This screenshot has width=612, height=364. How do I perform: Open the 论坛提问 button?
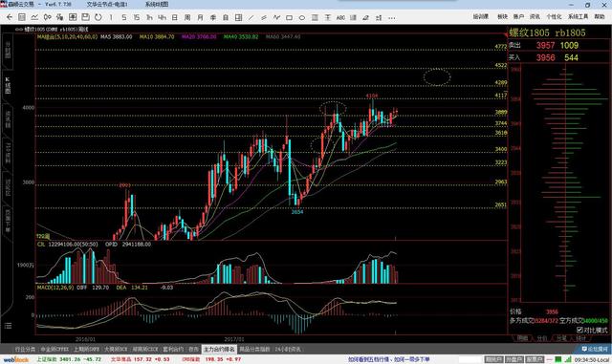coord(595,349)
